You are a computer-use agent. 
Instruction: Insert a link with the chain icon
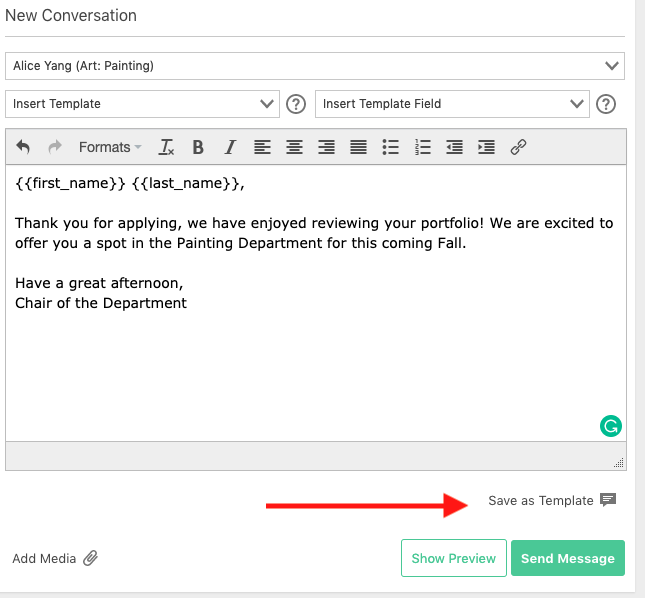[x=518, y=147]
